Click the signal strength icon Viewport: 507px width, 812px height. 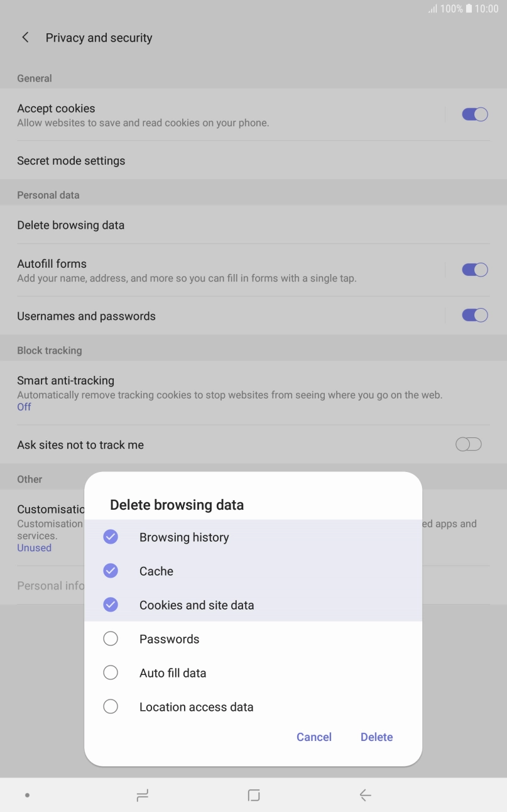[x=432, y=9]
